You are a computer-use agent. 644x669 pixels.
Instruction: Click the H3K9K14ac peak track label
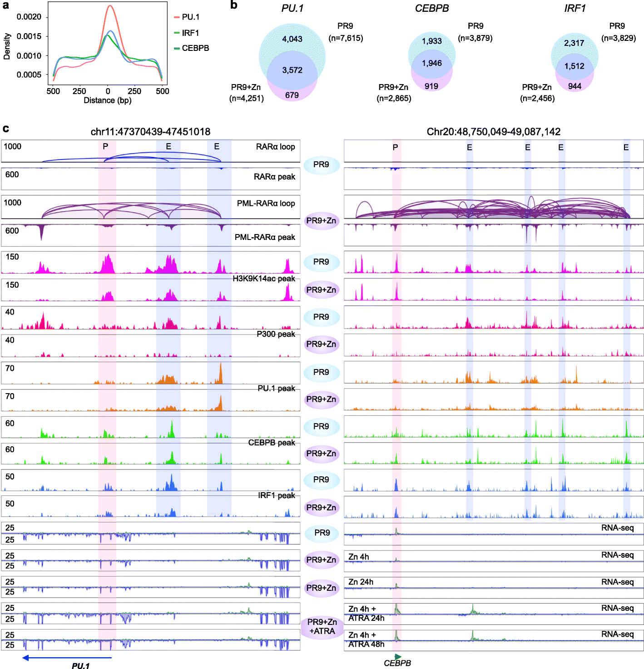[264, 279]
